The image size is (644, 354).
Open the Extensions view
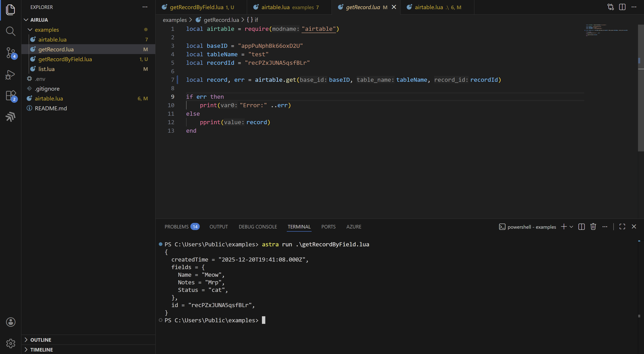tap(11, 96)
